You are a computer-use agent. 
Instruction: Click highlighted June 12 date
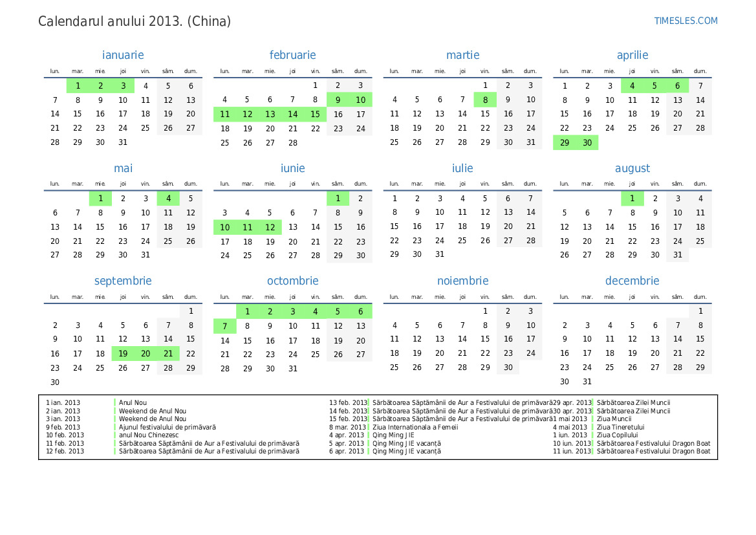(270, 227)
